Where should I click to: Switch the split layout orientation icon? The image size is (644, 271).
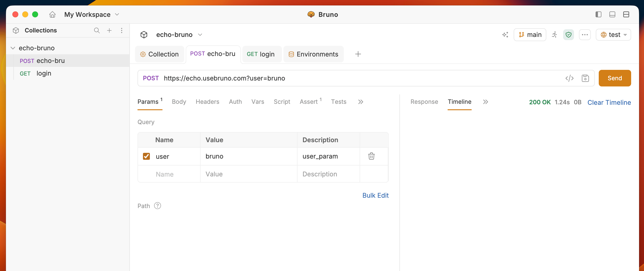626,15
